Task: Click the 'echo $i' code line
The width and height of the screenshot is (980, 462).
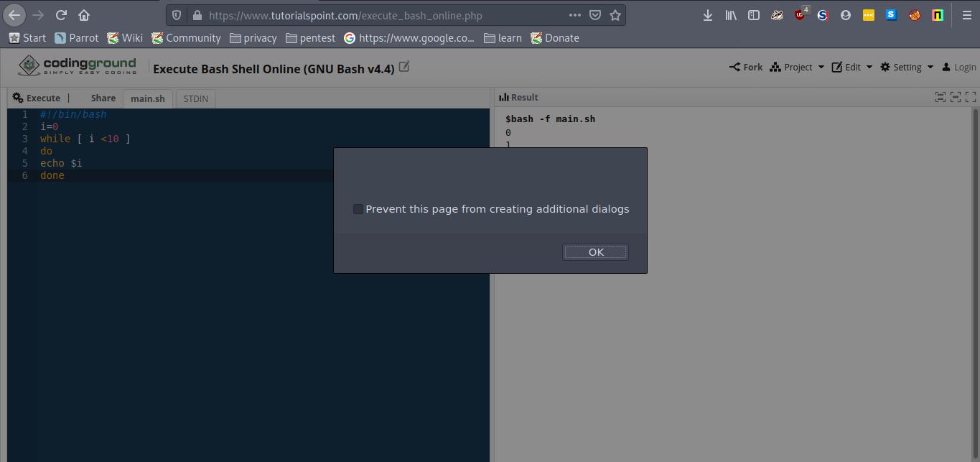Action: (x=61, y=163)
